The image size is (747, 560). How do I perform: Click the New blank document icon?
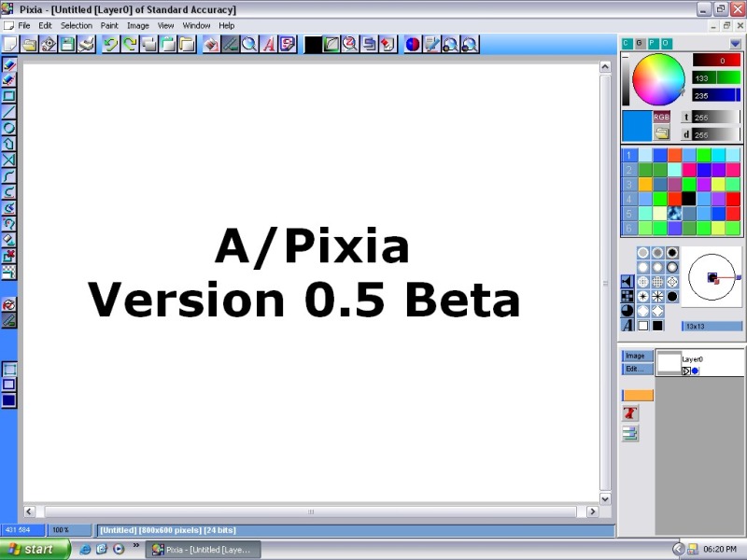(x=10, y=44)
